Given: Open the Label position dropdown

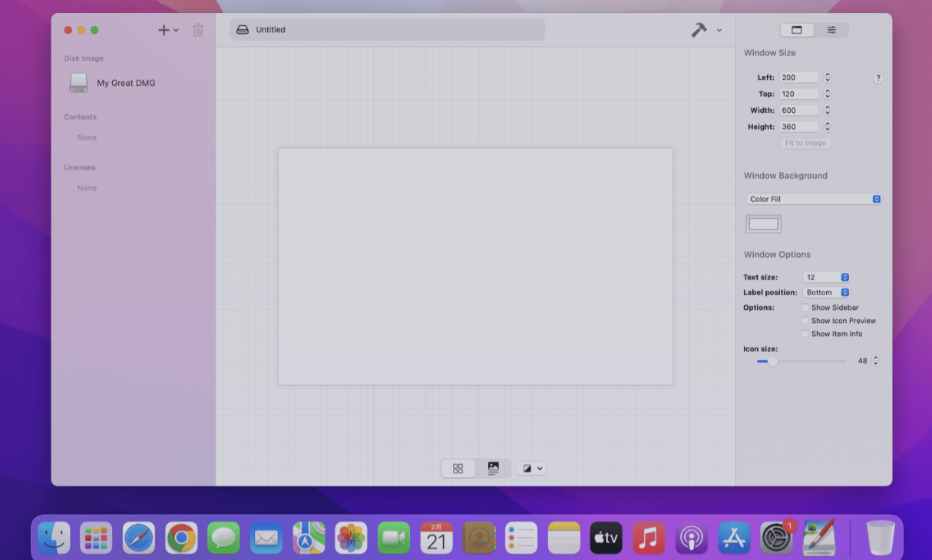Looking at the screenshot, I should tap(826, 292).
